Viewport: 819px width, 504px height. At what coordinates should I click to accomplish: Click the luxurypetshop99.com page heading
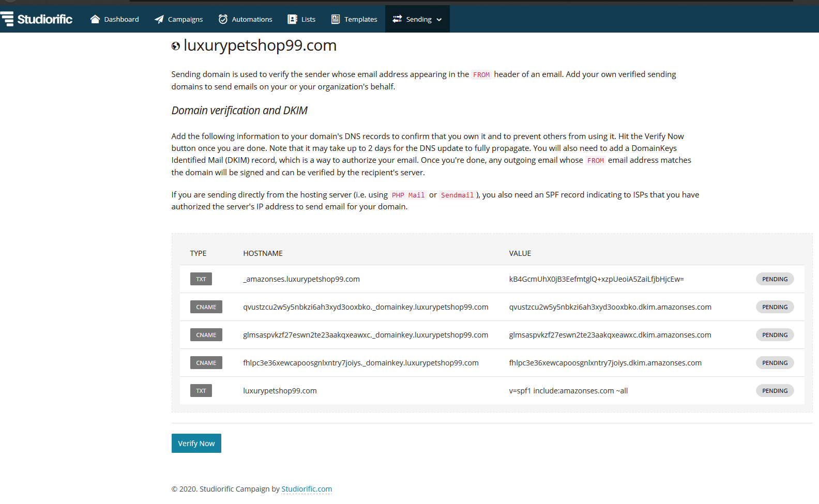point(260,45)
